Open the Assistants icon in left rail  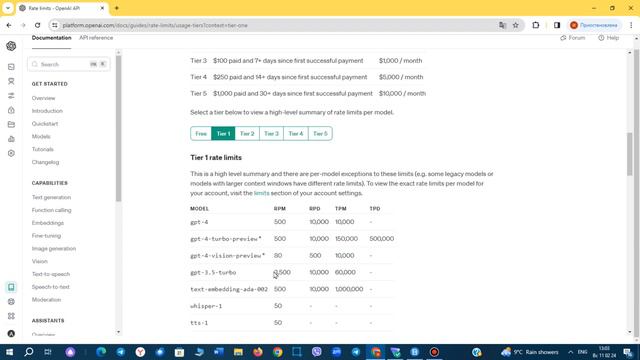(11, 81)
